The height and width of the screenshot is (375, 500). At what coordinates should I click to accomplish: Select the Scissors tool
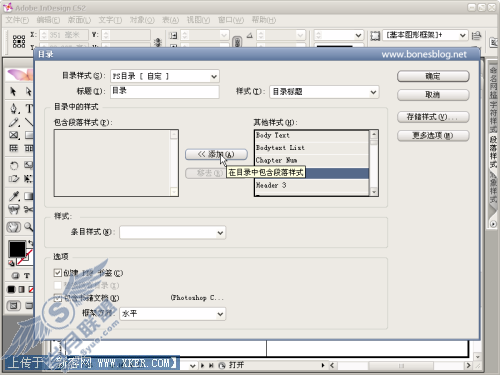pyautogui.click(x=29, y=209)
